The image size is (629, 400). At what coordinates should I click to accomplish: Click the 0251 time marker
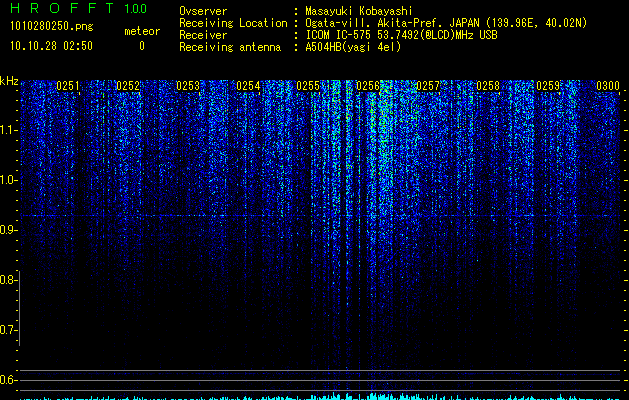pos(68,86)
